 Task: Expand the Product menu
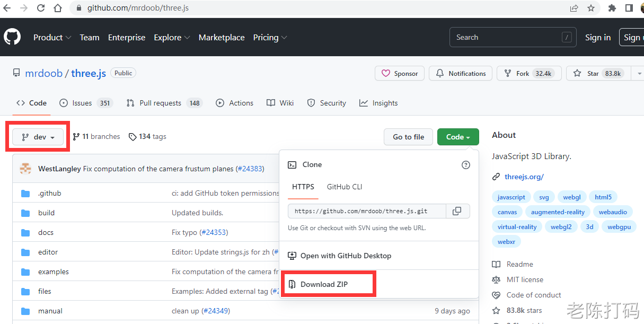coord(51,38)
